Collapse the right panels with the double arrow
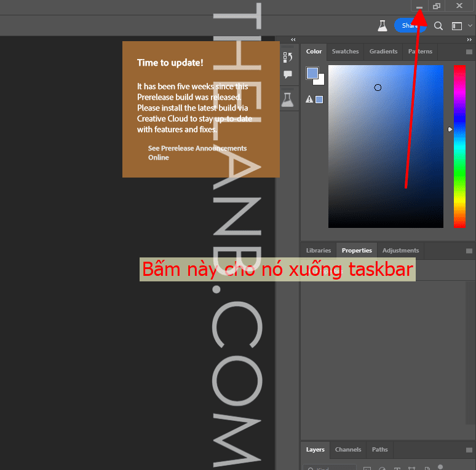This screenshot has height=470, width=476. click(x=469, y=39)
